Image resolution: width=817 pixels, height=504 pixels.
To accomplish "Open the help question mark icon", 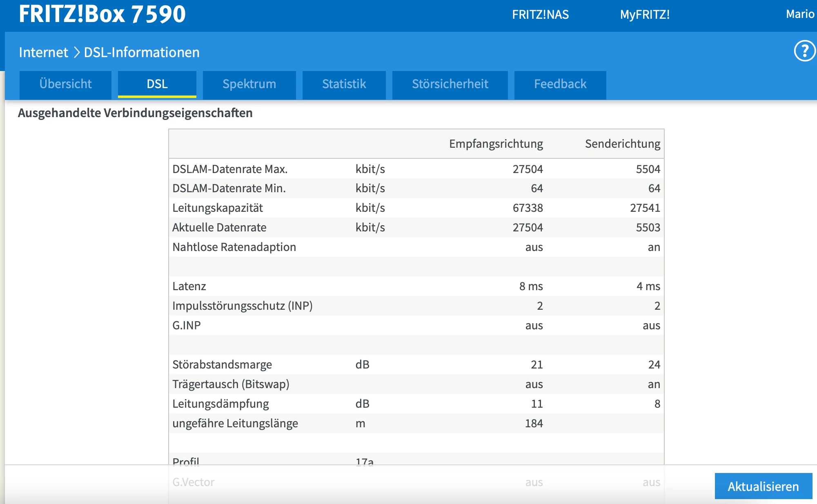I will point(804,51).
